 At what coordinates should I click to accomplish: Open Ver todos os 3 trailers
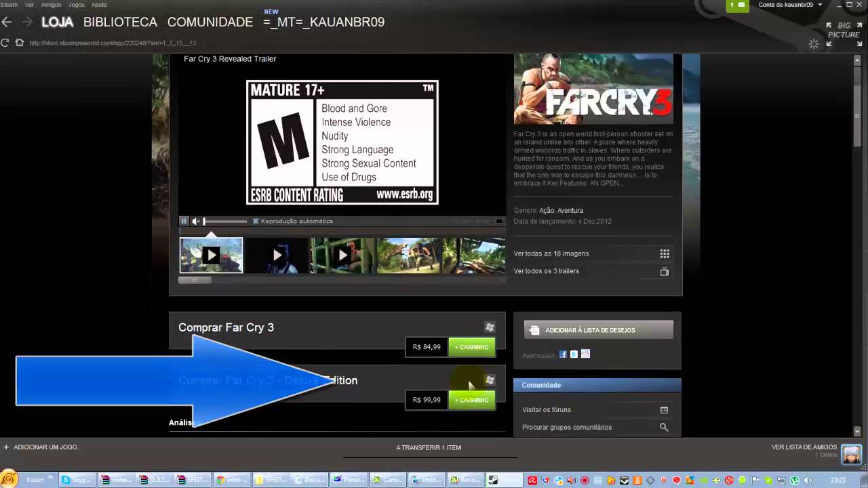click(x=547, y=271)
